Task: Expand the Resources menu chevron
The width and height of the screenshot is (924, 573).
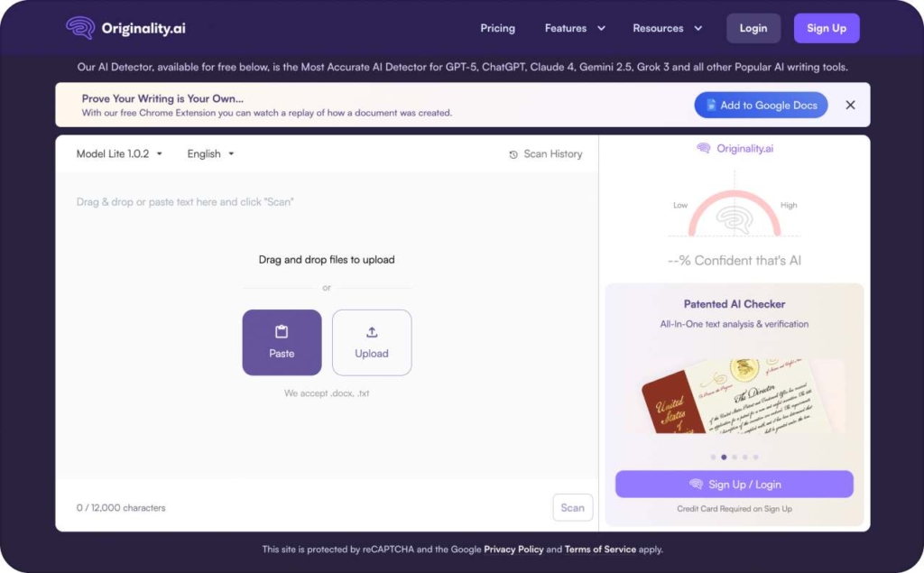Action: (x=698, y=28)
